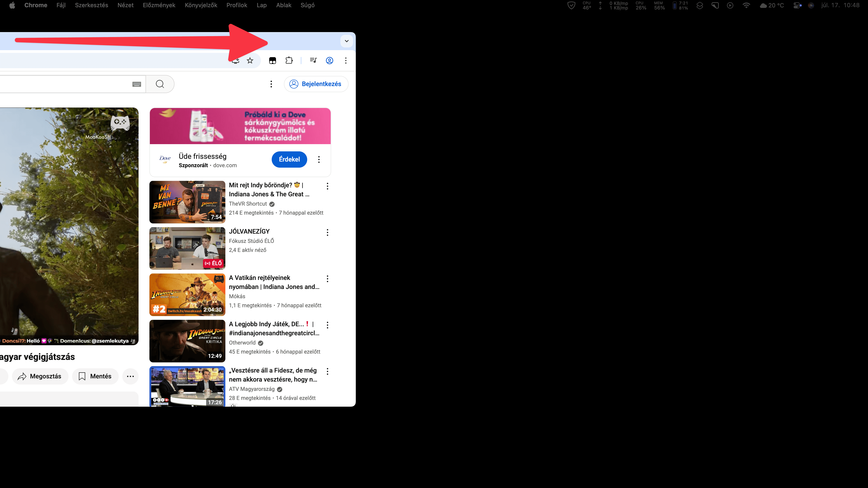Click the MoaKaaSH channel watermark in the player
Screen dimensions: 868x488
(x=120, y=123)
